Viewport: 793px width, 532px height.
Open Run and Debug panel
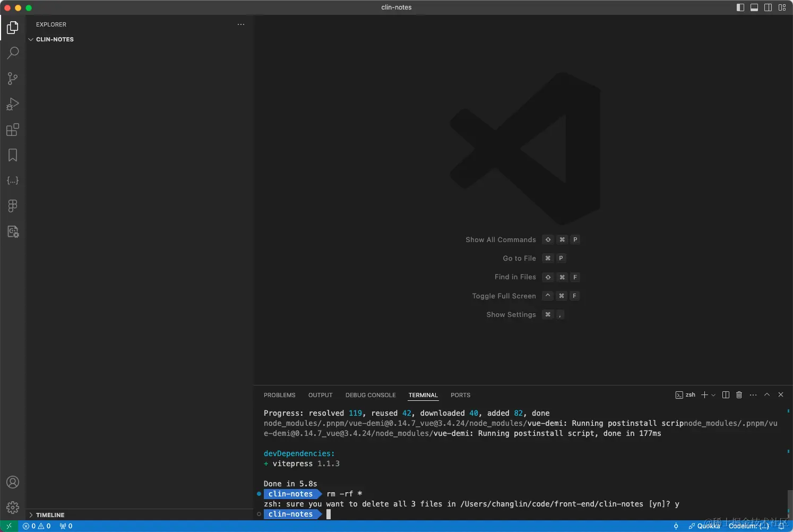[x=13, y=104]
